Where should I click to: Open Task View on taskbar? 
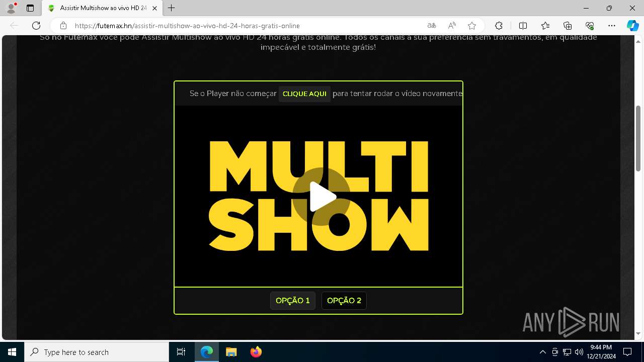181,352
